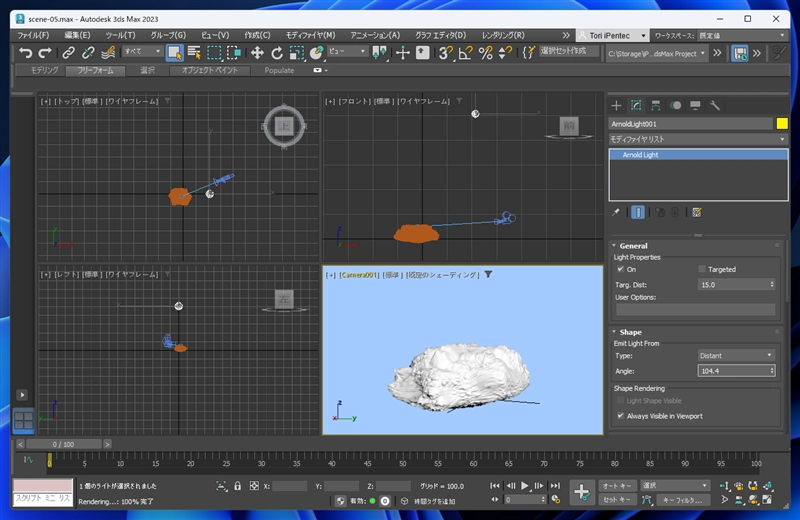Image resolution: width=800 pixels, height=520 pixels.
Task: Toggle Angle Snap icon
Action: (x=465, y=53)
